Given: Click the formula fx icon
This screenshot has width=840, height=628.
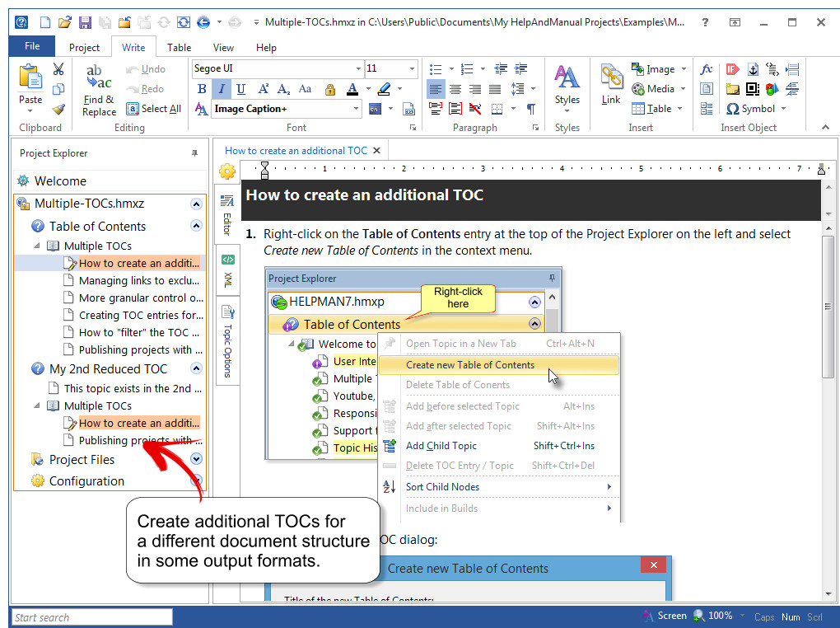Looking at the screenshot, I should pos(706,69).
